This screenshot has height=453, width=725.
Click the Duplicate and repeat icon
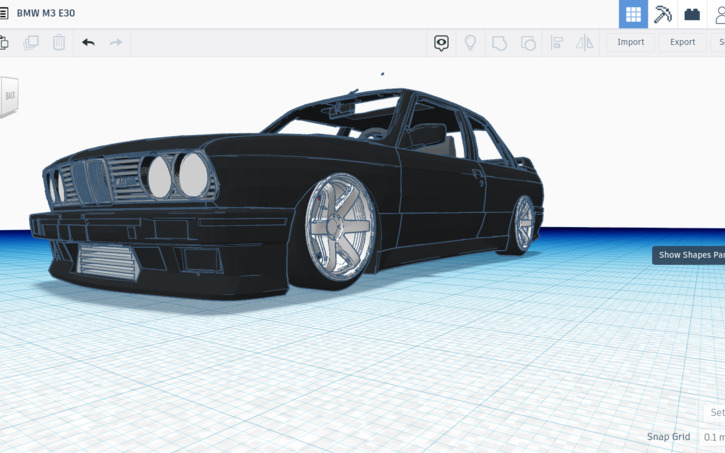click(x=31, y=43)
